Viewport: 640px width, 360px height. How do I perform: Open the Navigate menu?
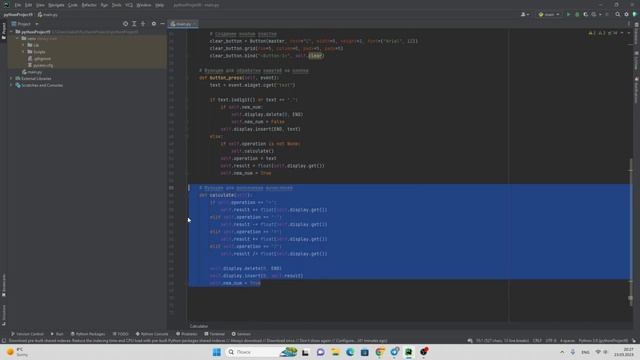pyautogui.click(x=56, y=5)
